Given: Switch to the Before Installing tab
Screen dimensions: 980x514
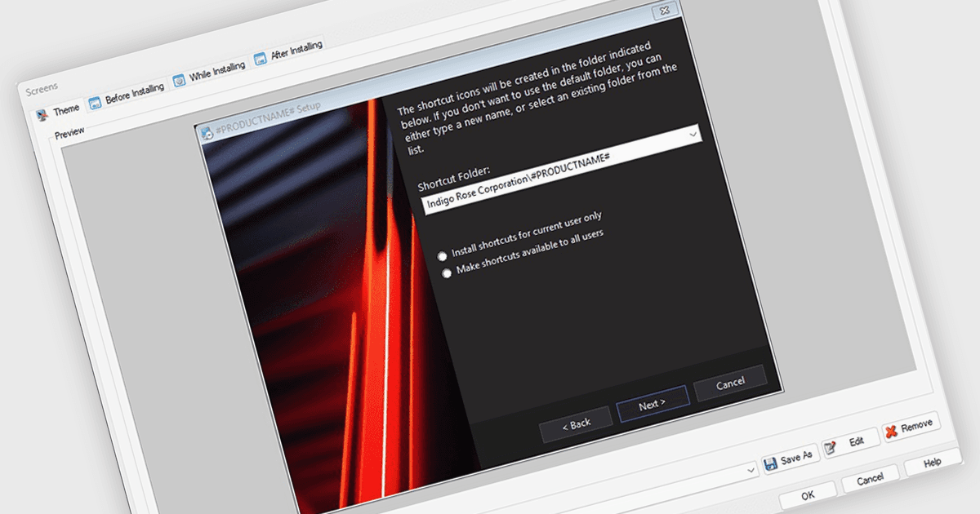Looking at the screenshot, I should [x=126, y=94].
